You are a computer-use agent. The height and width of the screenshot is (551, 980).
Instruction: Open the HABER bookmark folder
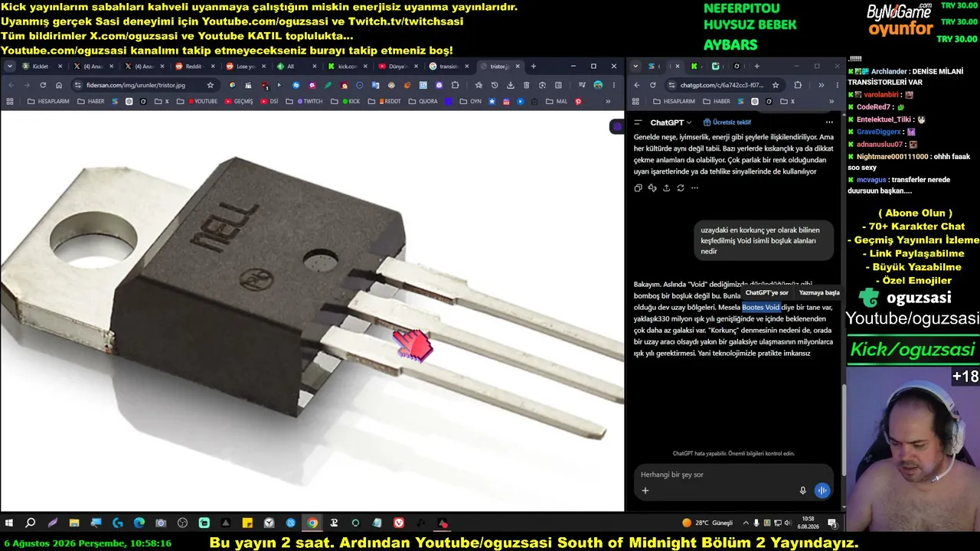coord(90,101)
